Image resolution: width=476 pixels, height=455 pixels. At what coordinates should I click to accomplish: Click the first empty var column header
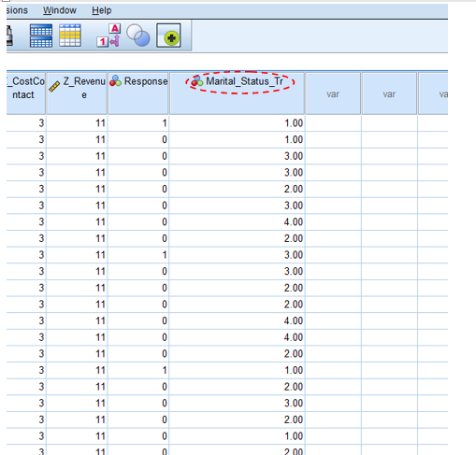pos(333,93)
